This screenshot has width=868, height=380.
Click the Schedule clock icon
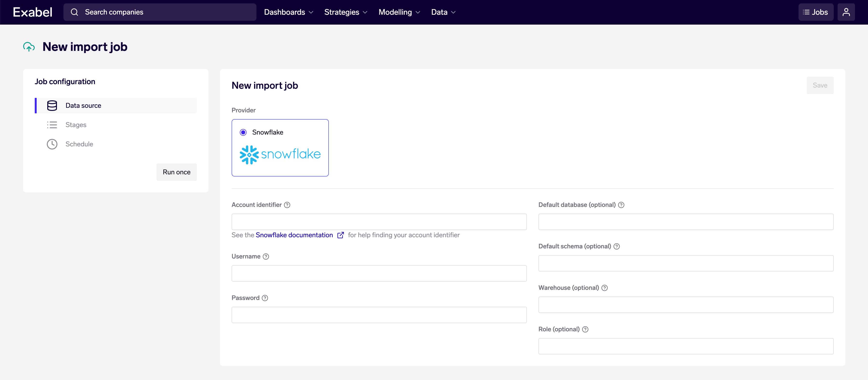coord(52,144)
